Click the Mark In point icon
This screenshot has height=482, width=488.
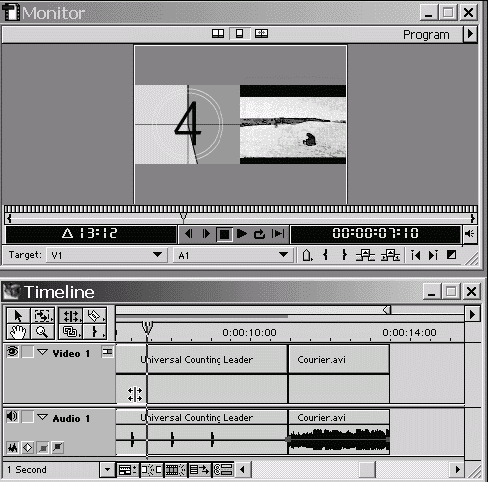[326, 255]
